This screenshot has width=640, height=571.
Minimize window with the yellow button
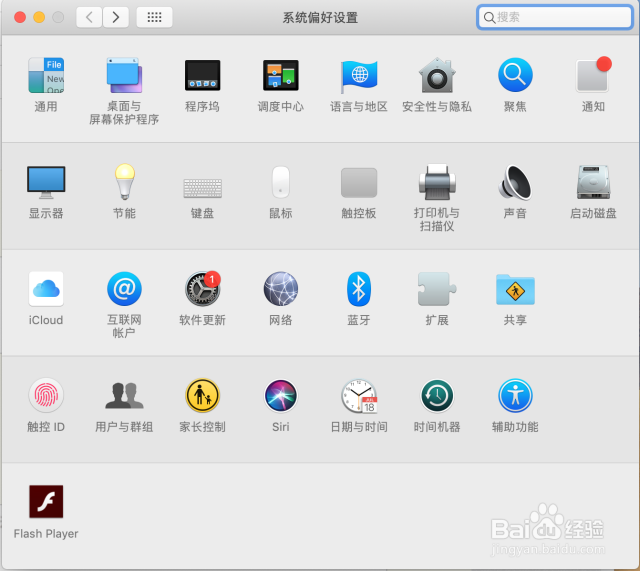[39, 17]
